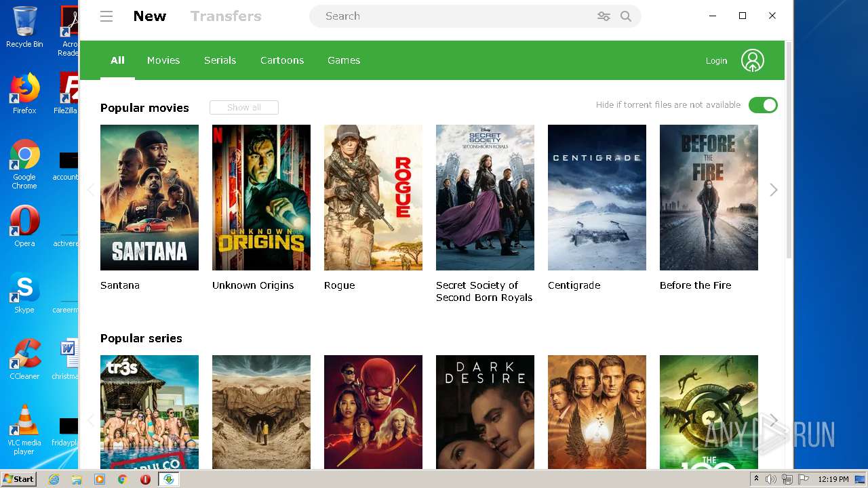Click the volume tray icon
The image size is (868, 488).
pos(771,479)
